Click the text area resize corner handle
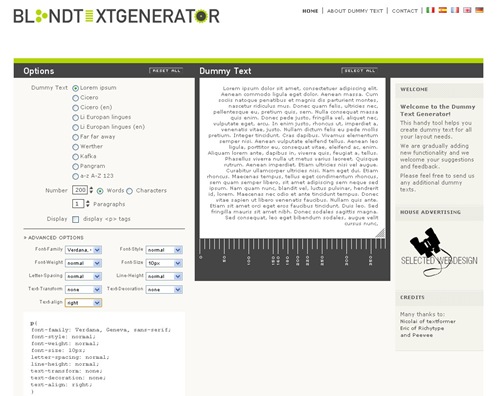This screenshot has height=396, width=500. [380, 233]
